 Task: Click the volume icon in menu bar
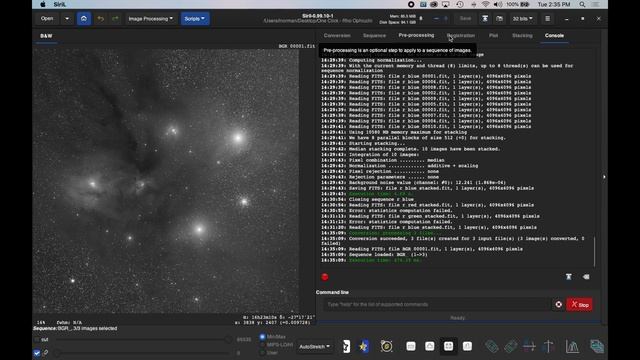498,4
